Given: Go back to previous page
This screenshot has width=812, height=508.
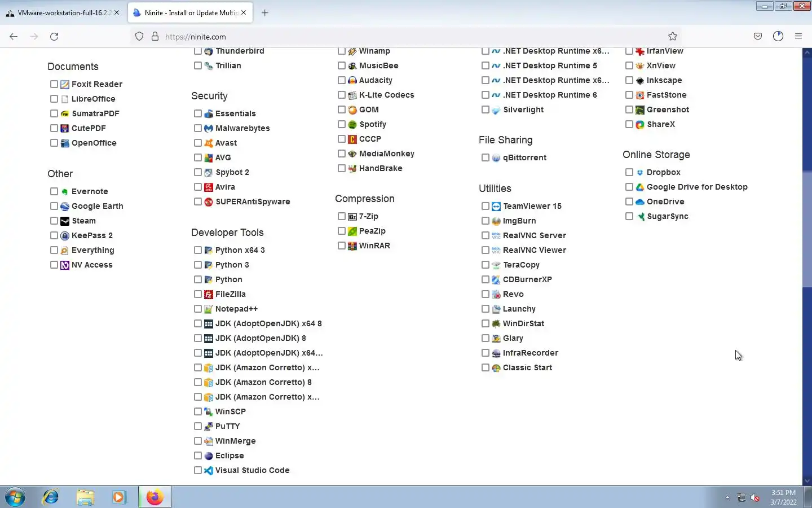Looking at the screenshot, I should (14, 36).
